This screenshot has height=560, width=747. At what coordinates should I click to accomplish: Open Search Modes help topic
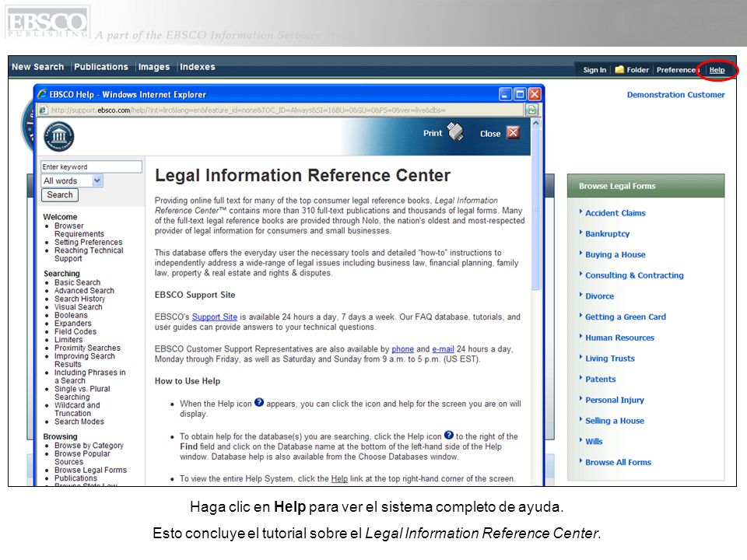coord(79,422)
